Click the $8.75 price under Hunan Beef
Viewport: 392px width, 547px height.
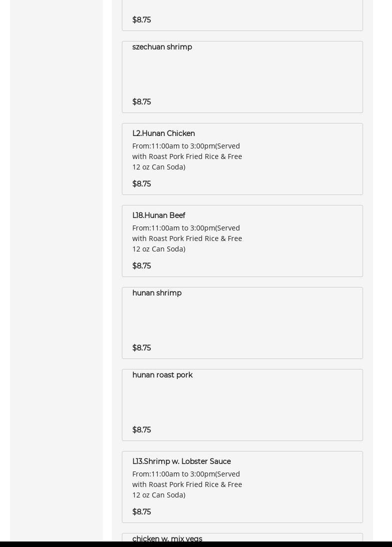coord(141,266)
